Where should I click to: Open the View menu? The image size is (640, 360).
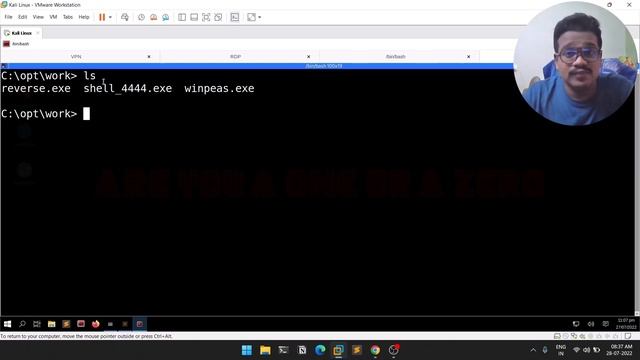pyautogui.click(x=38, y=17)
